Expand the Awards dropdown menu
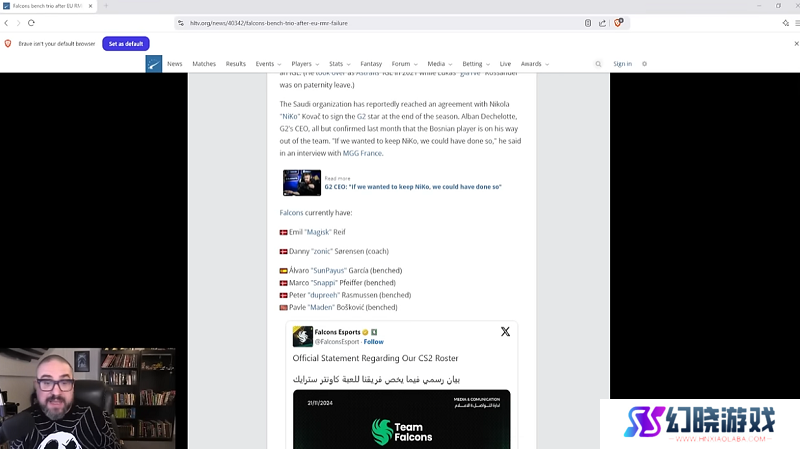Viewport: 800px width, 449px height. pos(535,64)
